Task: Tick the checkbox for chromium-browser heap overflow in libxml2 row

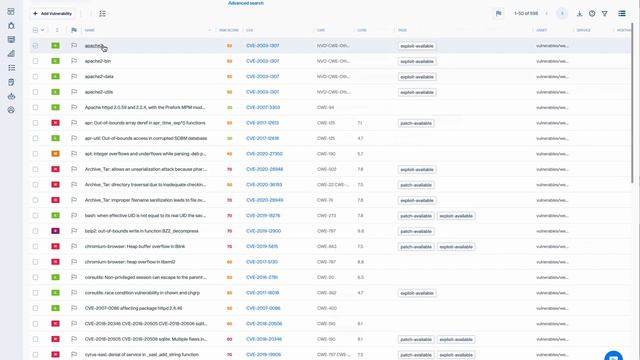Action: pyautogui.click(x=36, y=262)
